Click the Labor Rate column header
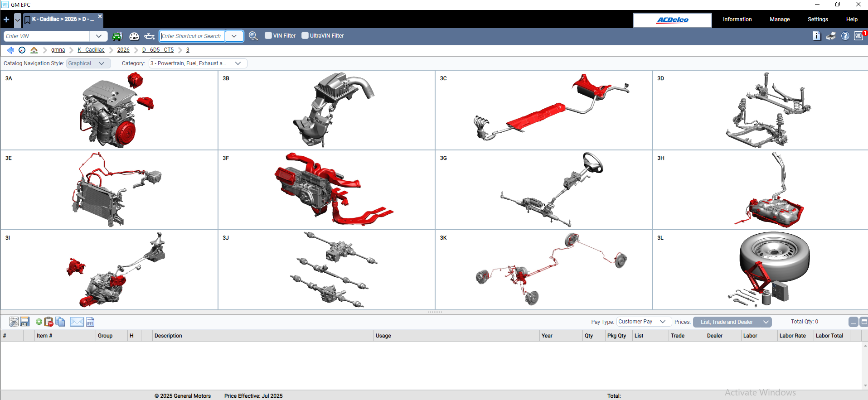The width and height of the screenshot is (868, 400). tap(795, 336)
